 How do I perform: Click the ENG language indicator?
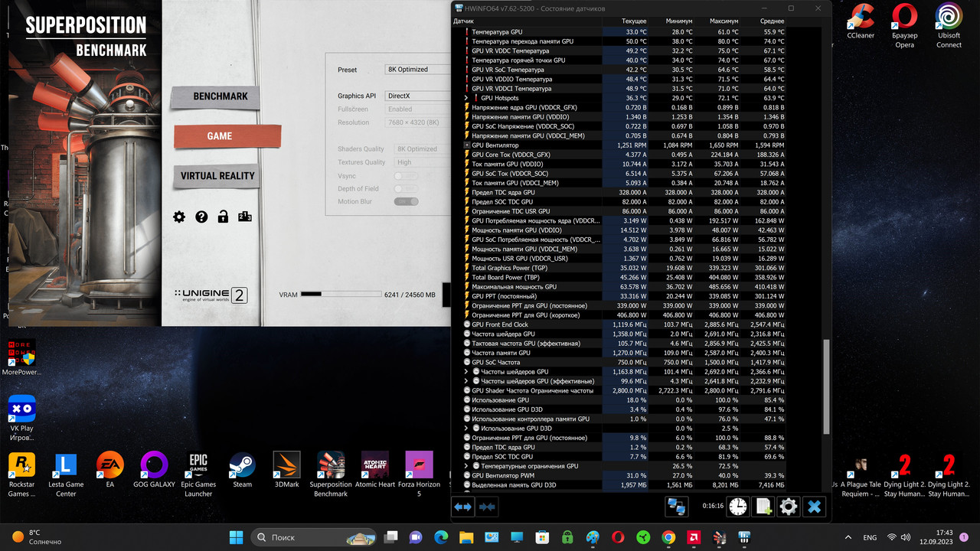click(870, 537)
